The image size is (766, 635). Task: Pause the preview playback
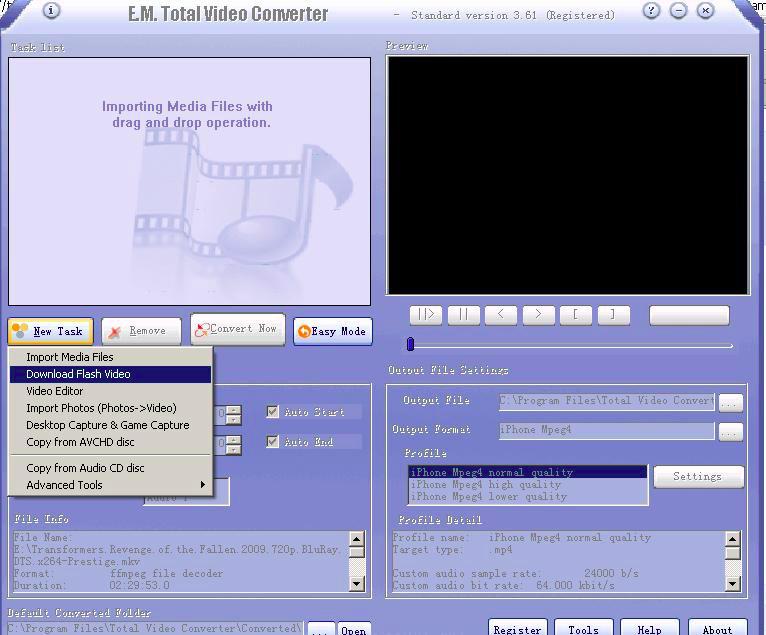pyautogui.click(x=463, y=315)
